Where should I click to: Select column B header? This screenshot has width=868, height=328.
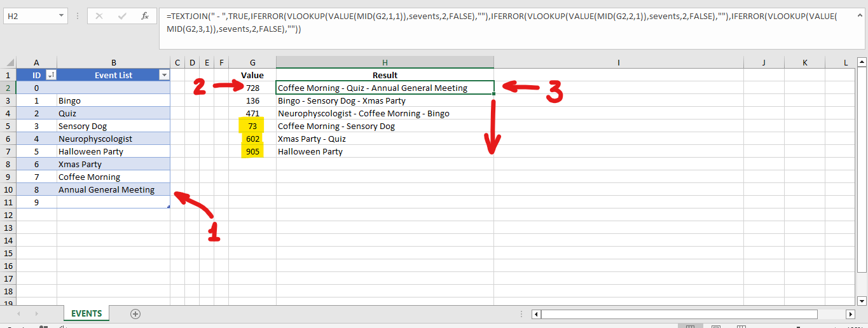pos(113,62)
